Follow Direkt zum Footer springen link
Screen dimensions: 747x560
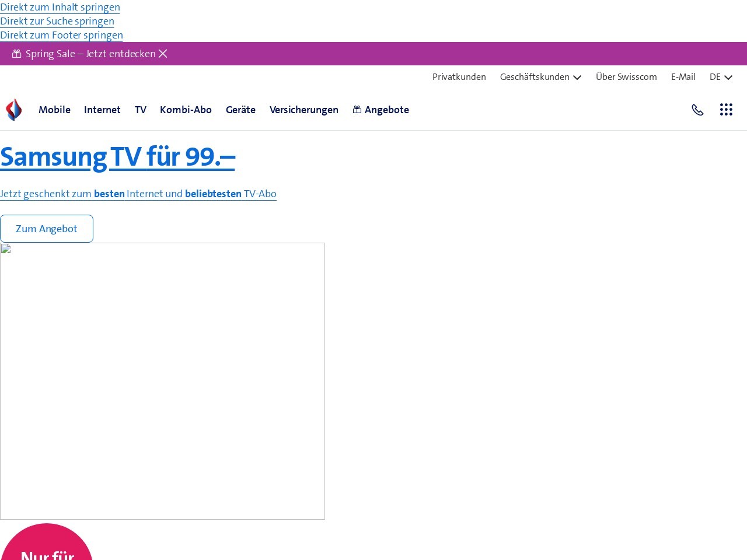tap(61, 35)
